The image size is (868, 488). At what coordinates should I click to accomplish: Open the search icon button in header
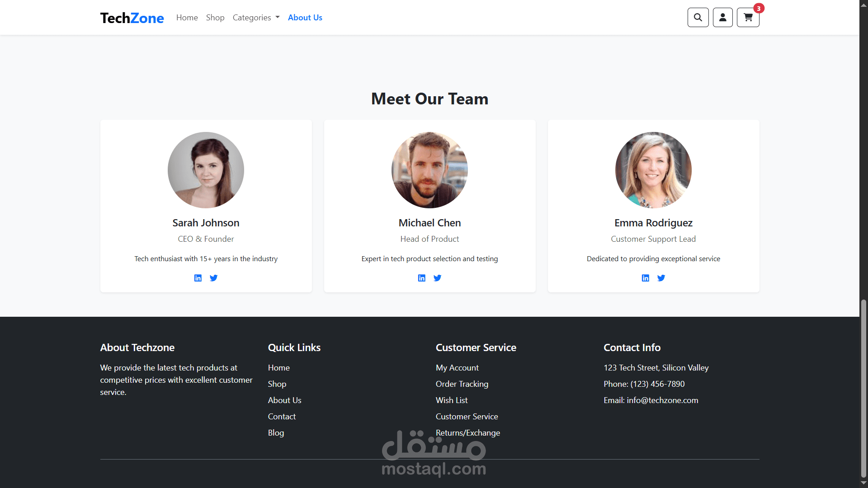point(698,18)
